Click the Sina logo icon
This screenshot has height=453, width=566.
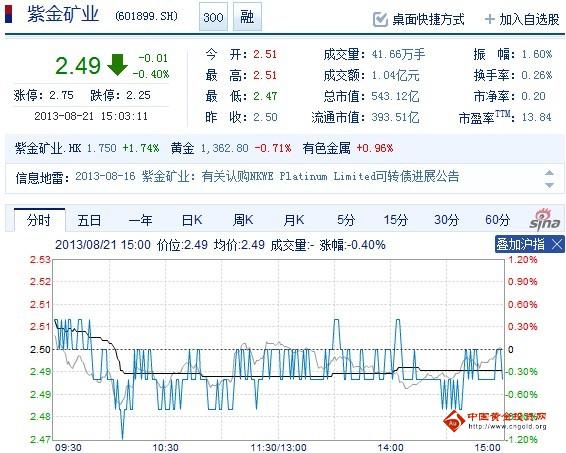[x=545, y=219]
